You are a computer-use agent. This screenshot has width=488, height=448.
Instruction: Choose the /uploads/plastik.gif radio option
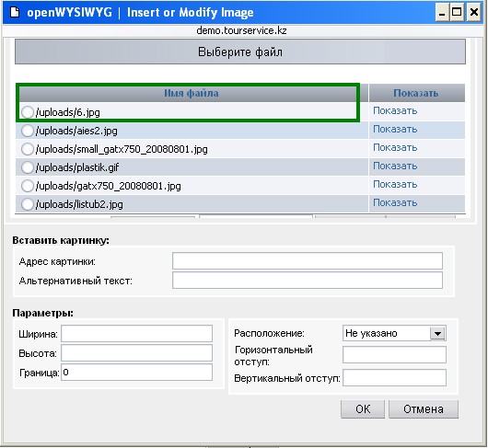coord(28,167)
